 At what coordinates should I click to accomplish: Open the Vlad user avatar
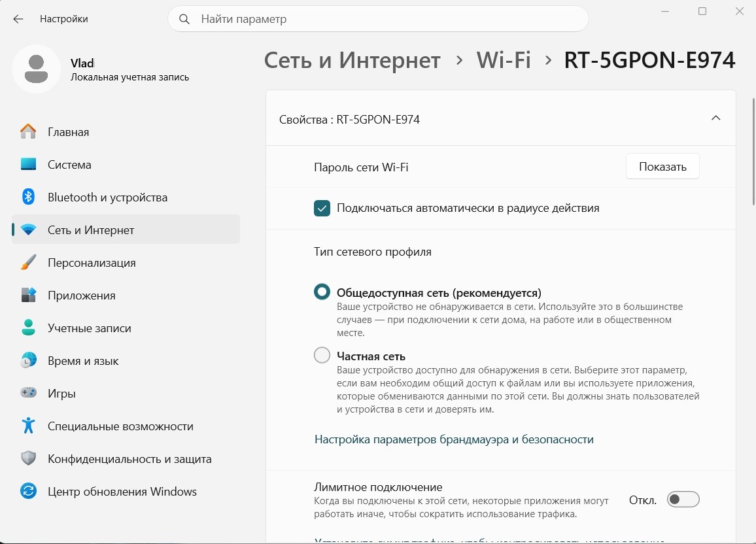coord(36,69)
